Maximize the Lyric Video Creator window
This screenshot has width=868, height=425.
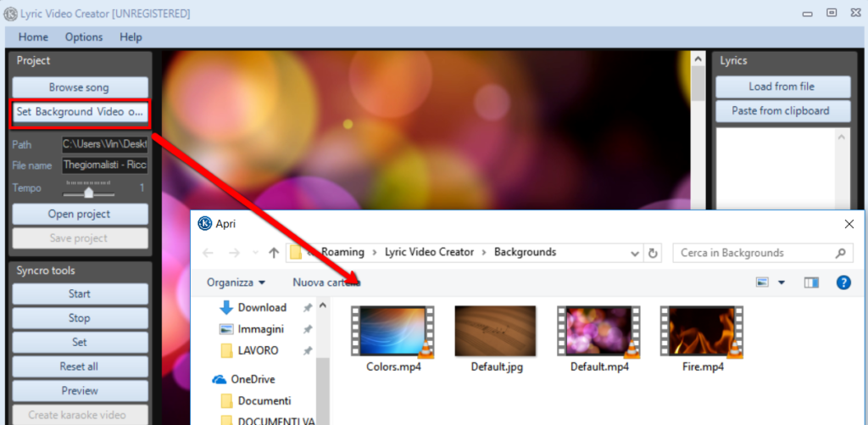point(832,12)
